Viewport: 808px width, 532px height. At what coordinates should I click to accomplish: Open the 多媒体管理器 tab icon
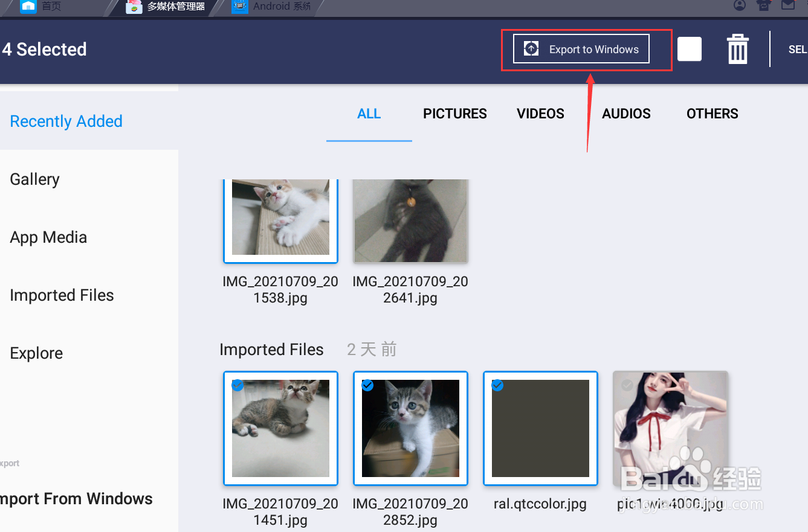134,8
